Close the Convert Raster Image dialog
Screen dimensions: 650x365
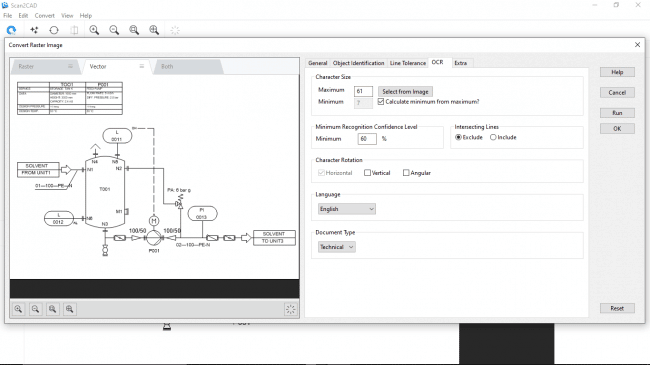[x=638, y=45]
